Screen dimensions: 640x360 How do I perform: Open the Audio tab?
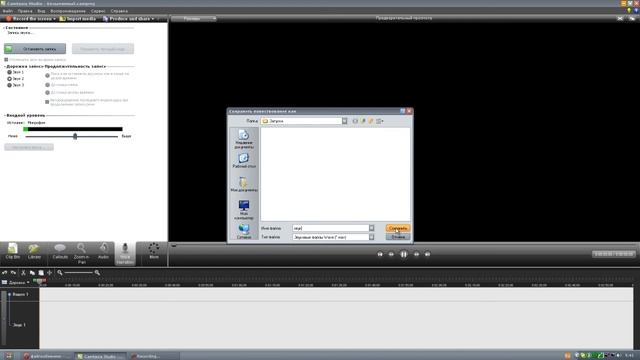pos(104,251)
